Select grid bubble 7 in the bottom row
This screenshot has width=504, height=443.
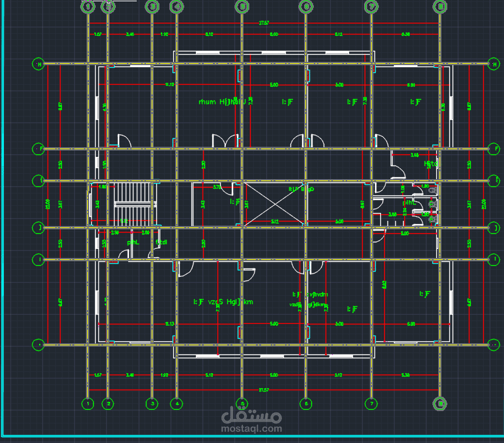pos(372,404)
